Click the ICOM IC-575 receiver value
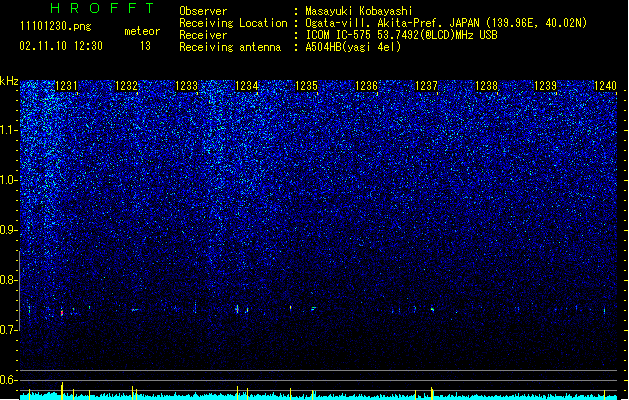 (401, 35)
